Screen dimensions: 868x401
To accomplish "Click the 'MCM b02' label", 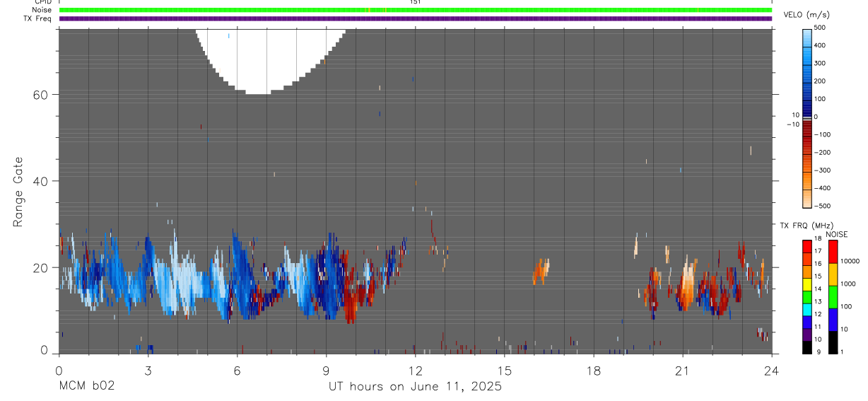I will pos(86,386).
